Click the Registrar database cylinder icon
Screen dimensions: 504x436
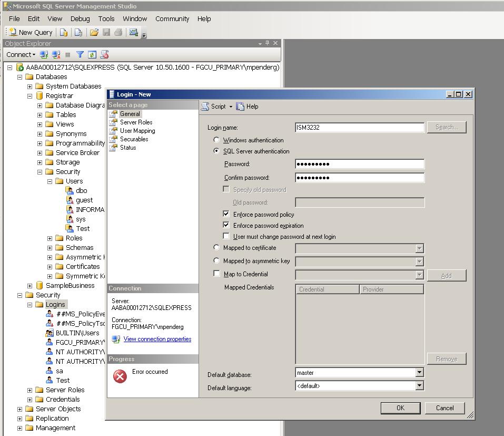click(39, 95)
